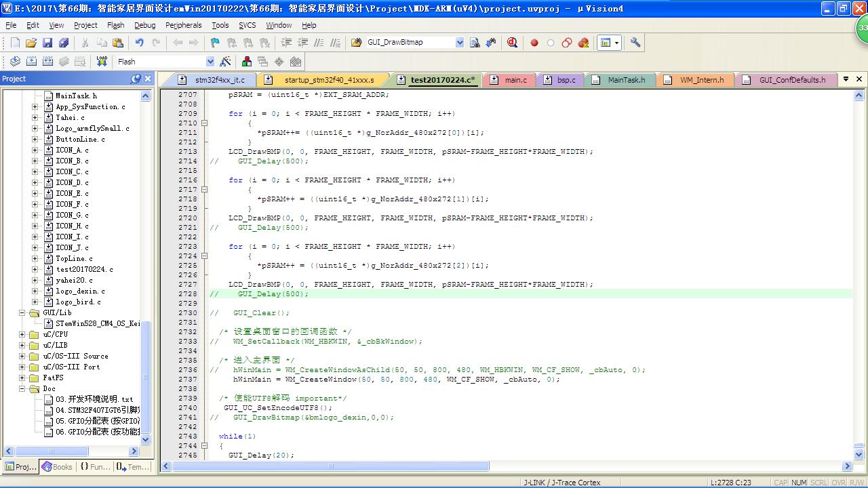Pin the Project panel
The width and height of the screenshot is (868, 488).
click(x=136, y=79)
